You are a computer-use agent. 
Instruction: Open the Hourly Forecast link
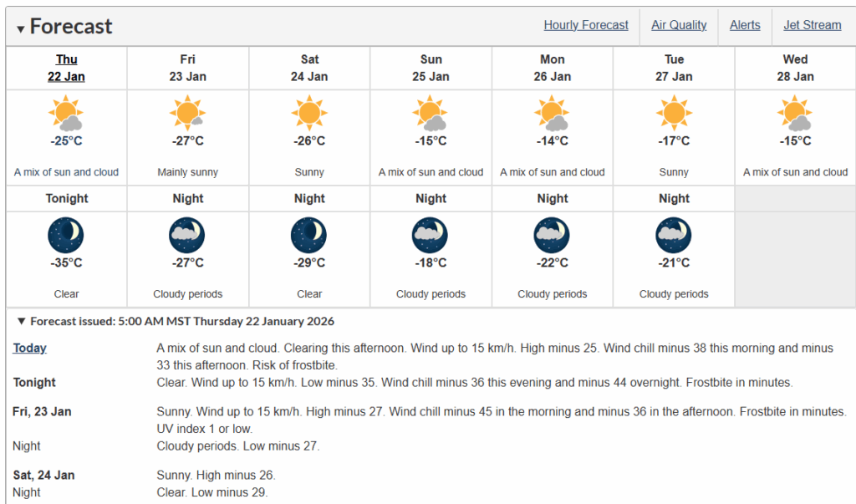click(x=586, y=25)
